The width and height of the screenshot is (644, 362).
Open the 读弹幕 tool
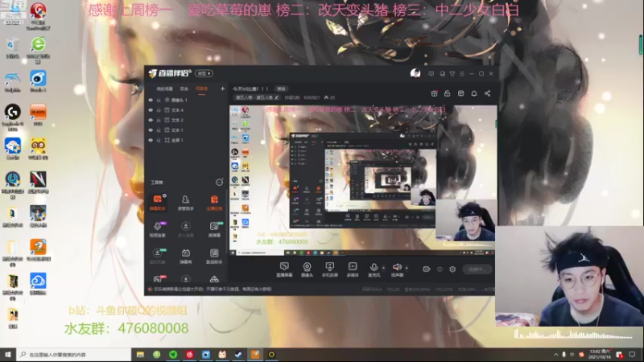(214, 229)
